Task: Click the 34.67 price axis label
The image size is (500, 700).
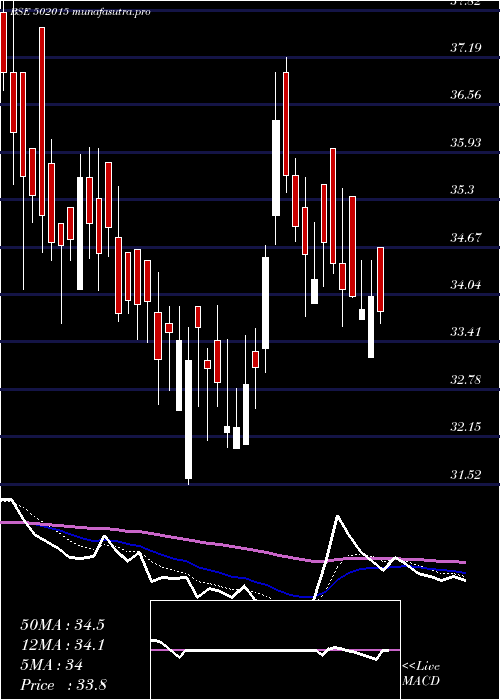Action: coord(466,237)
